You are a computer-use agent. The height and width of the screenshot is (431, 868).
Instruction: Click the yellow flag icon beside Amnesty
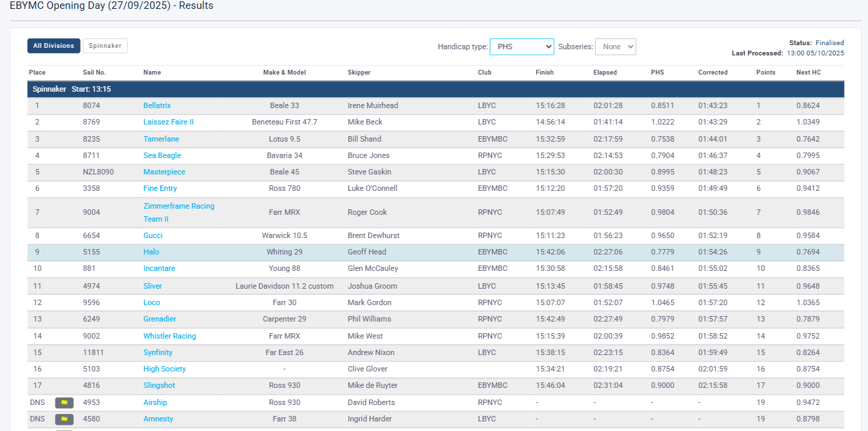64,419
